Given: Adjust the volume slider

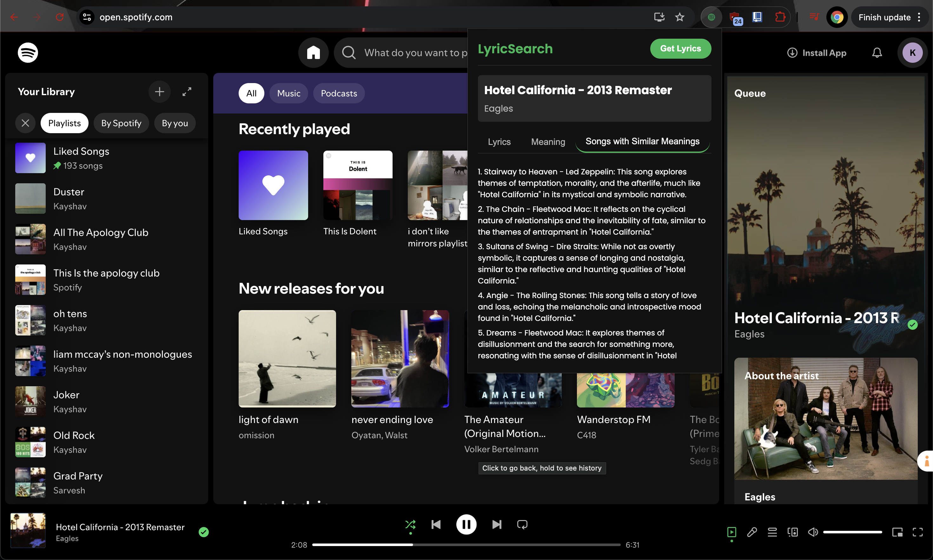Looking at the screenshot, I should [x=852, y=532].
